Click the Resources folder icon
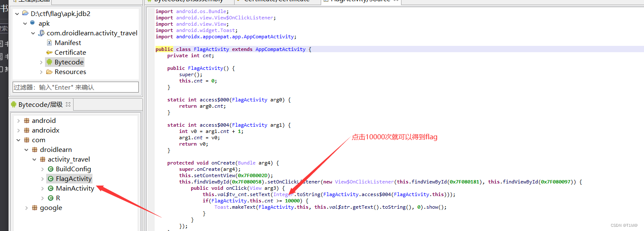The image size is (644, 231). (49, 72)
